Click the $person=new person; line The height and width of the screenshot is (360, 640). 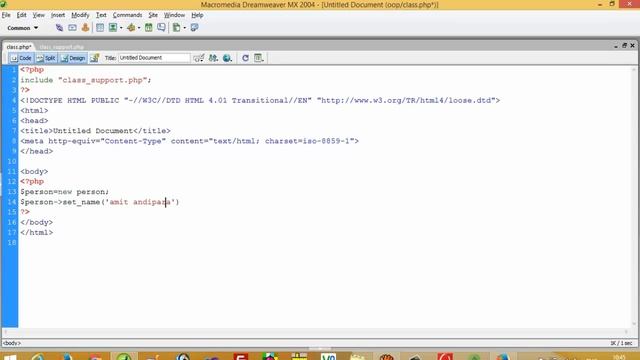(x=64, y=191)
